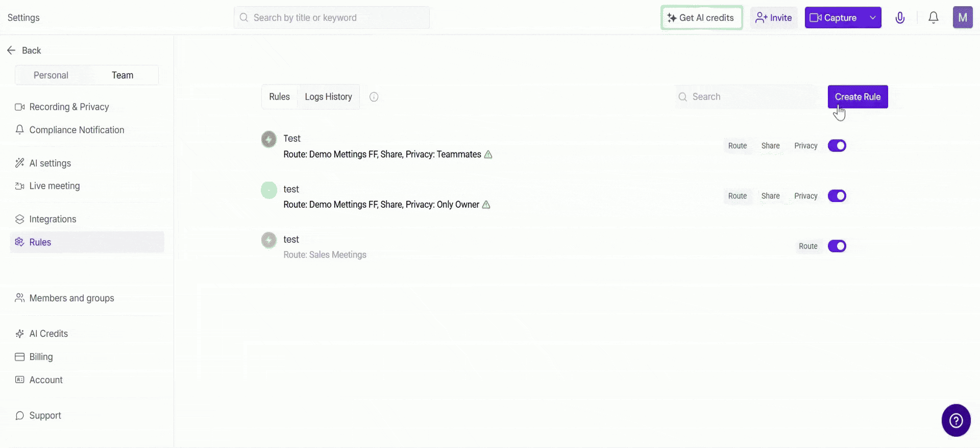Screen dimensions: 980x448
Task: Click Share tag on Teammates rule
Action: click(x=770, y=145)
